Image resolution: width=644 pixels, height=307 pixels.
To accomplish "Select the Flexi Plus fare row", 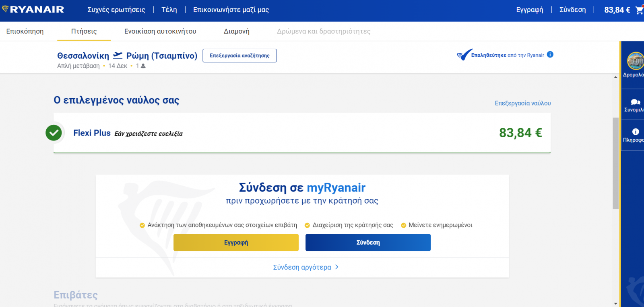I will click(302, 133).
